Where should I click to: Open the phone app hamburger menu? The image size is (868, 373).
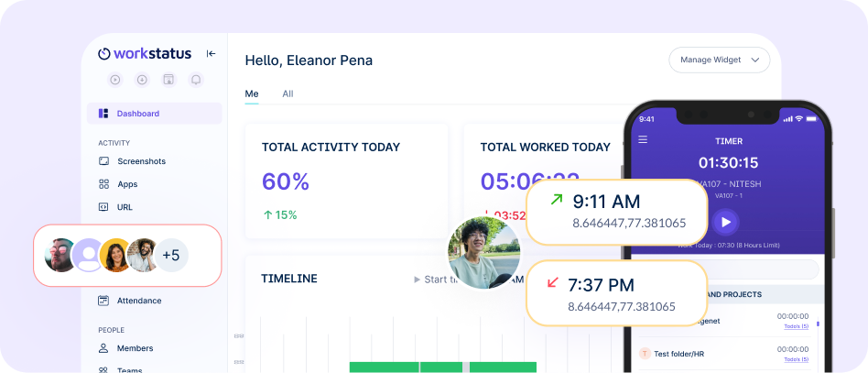point(643,139)
